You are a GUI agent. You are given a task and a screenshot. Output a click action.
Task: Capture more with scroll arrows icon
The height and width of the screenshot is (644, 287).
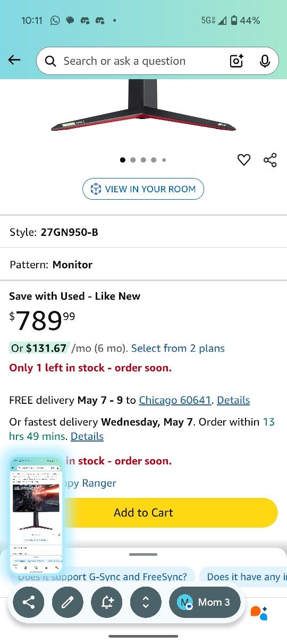pyautogui.click(x=146, y=602)
